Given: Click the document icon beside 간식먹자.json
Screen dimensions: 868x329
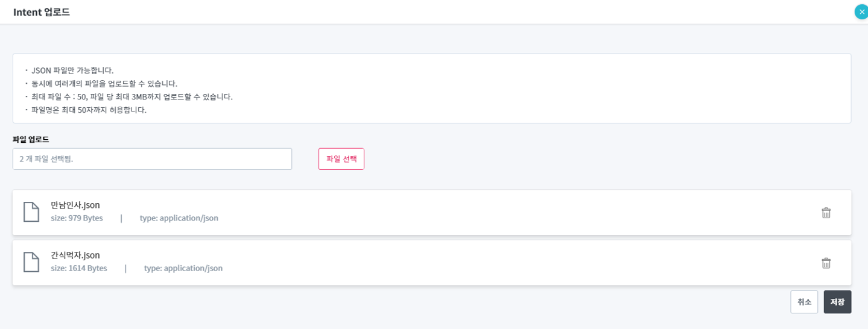Looking at the screenshot, I should coord(31,262).
